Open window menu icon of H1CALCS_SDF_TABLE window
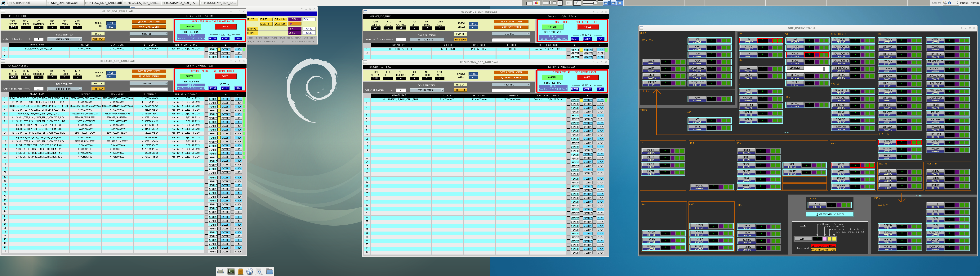The height and width of the screenshot is (276, 980). coord(3,61)
